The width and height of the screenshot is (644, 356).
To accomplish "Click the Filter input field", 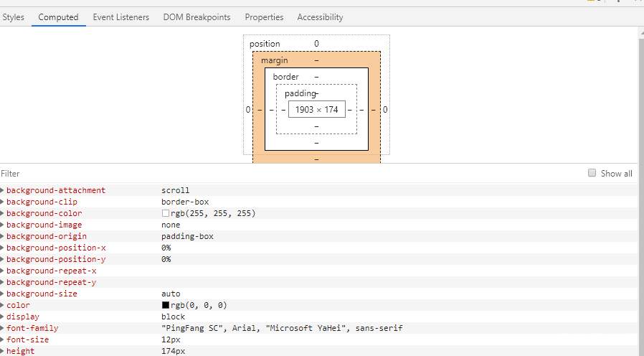I will (287, 173).
